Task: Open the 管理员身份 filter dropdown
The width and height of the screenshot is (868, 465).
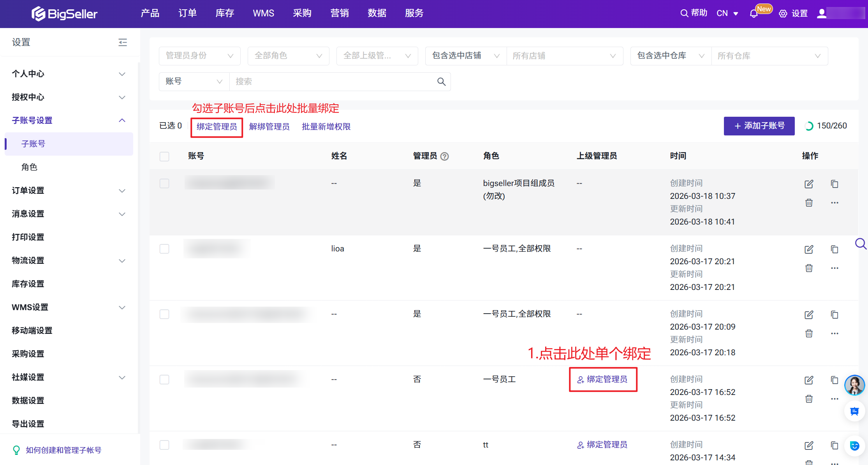Action: pos(199,56)
